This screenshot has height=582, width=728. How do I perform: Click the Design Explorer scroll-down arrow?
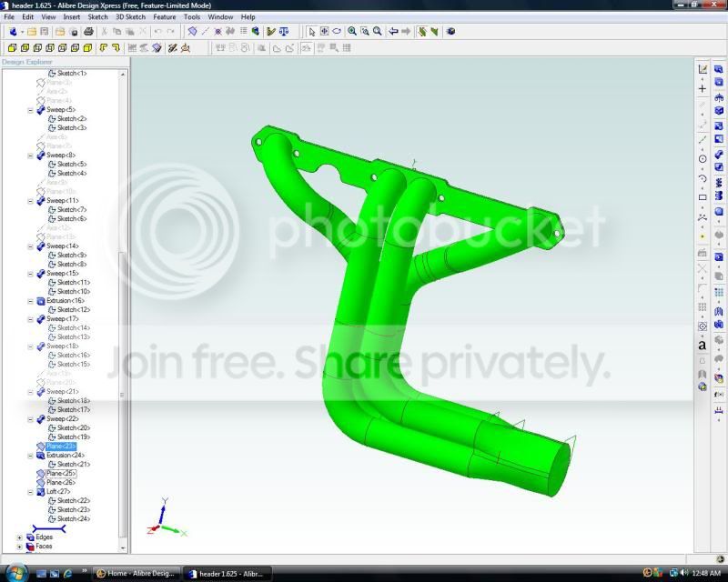(123, 548)
